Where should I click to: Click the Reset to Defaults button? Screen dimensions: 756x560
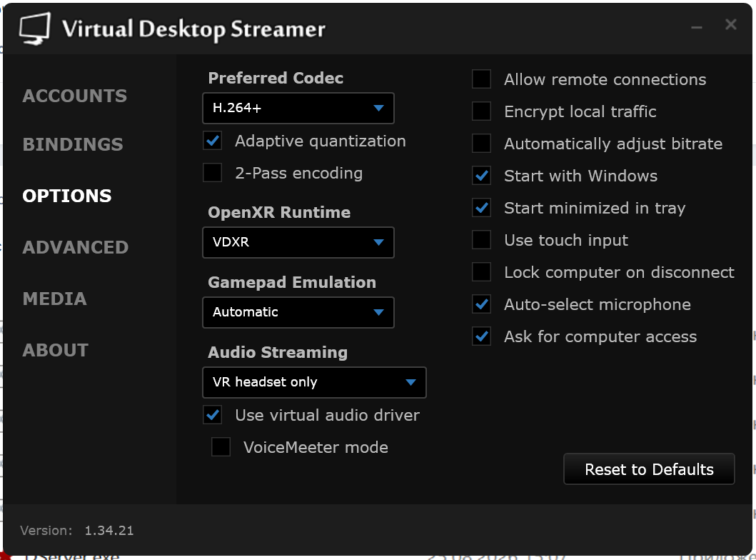(649, 469)
